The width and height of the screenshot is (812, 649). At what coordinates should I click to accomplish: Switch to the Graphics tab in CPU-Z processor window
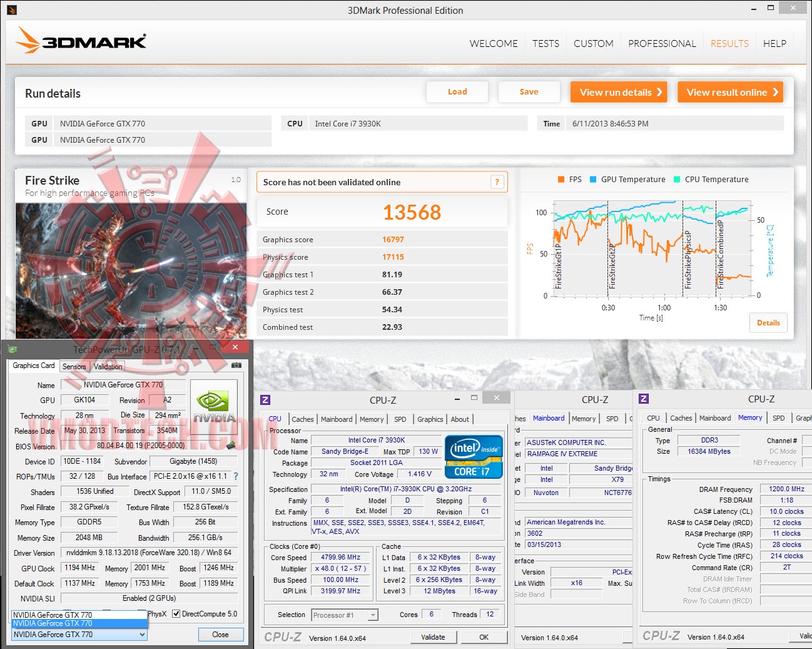pyautogui.click(x=430, y=419)
